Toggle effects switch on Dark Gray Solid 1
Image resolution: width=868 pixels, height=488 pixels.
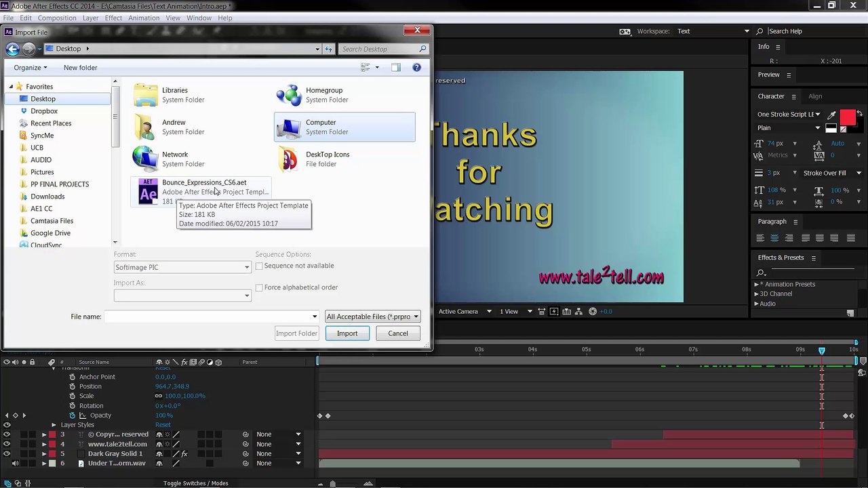[184, 453]
